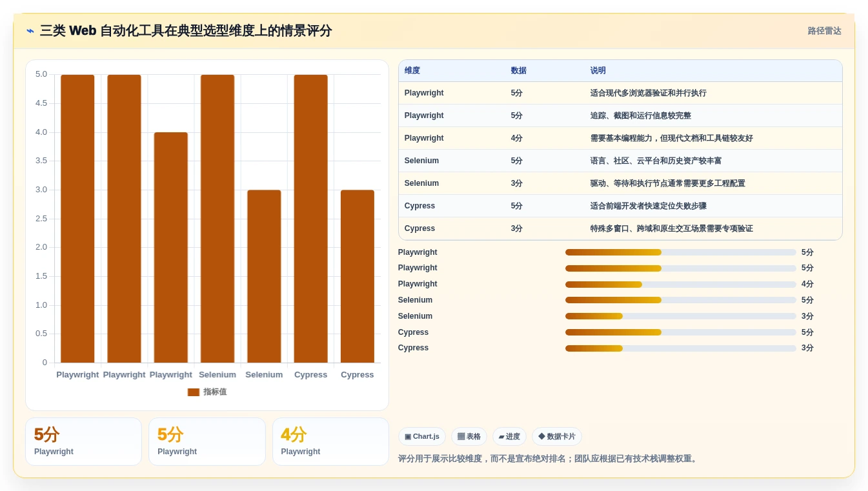Click the Playwright 4分 progress bar
This screenshot has width=868, height=491.
click(681, 285)
